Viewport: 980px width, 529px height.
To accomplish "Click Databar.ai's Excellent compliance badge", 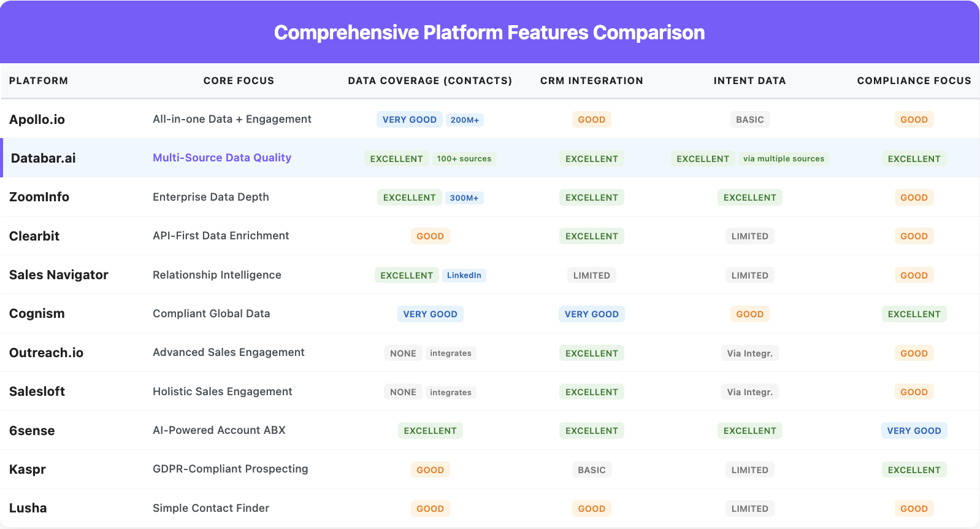I will [x=914, y=159].
